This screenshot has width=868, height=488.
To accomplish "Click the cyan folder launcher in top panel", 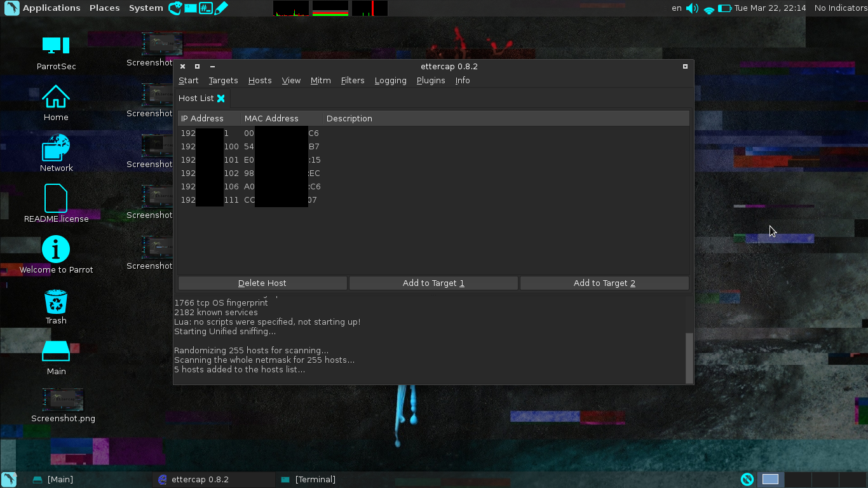I will 190,8.
